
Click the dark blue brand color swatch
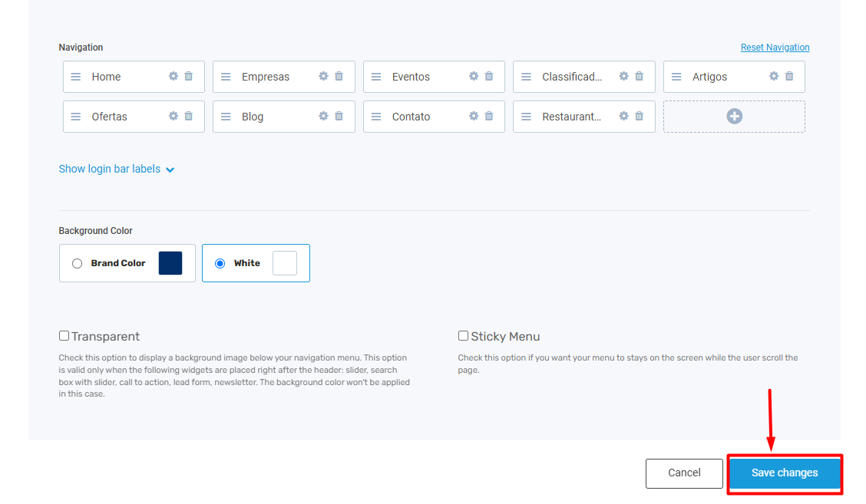pyautogui.click(x=170, y=263)
